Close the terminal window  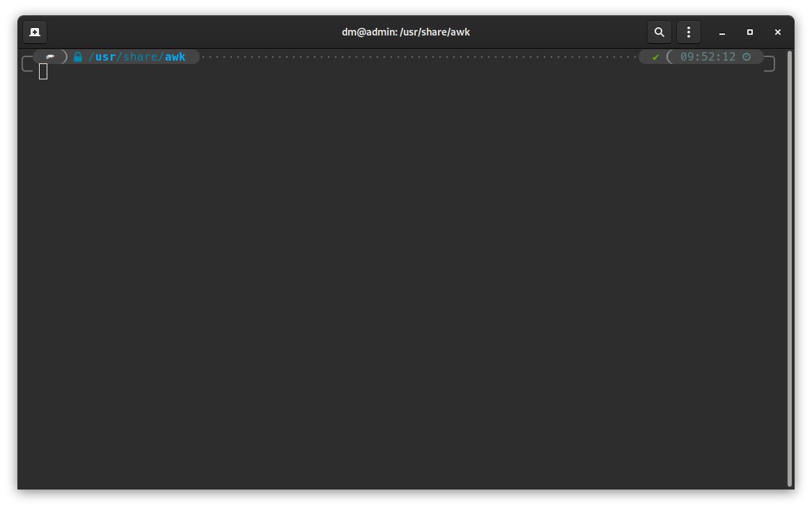point(778,32)
